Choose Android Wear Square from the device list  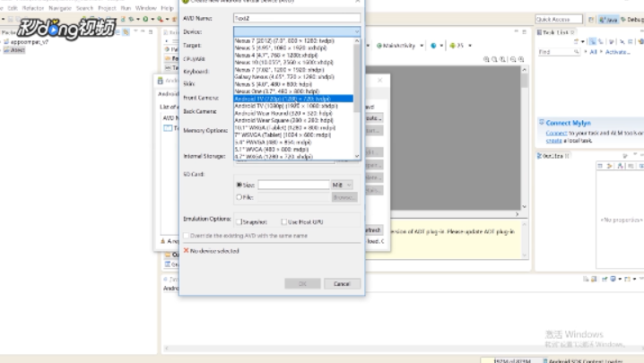pyautogui.click(x=293, y=120)
